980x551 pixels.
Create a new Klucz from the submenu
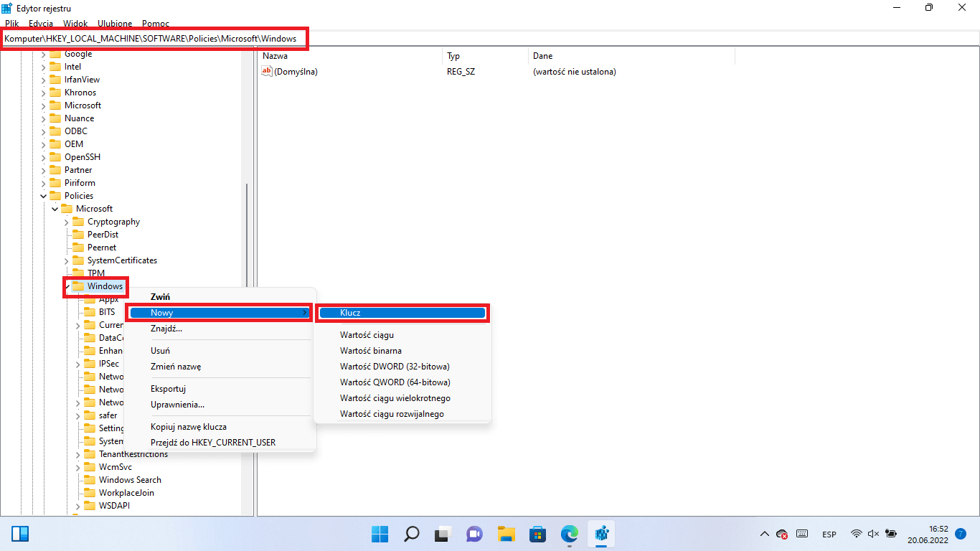(x=402, y=313)
